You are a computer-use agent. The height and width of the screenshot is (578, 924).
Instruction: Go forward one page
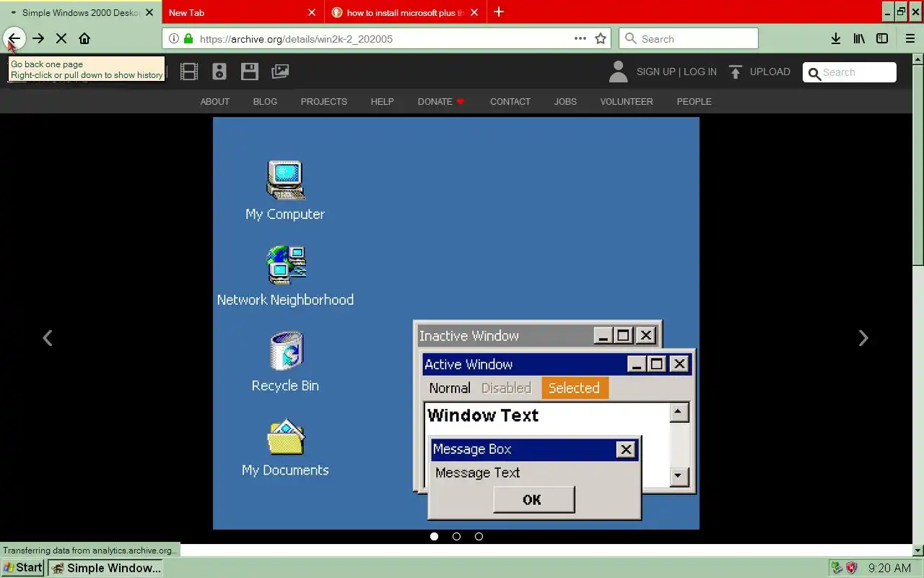pos(38,38)
